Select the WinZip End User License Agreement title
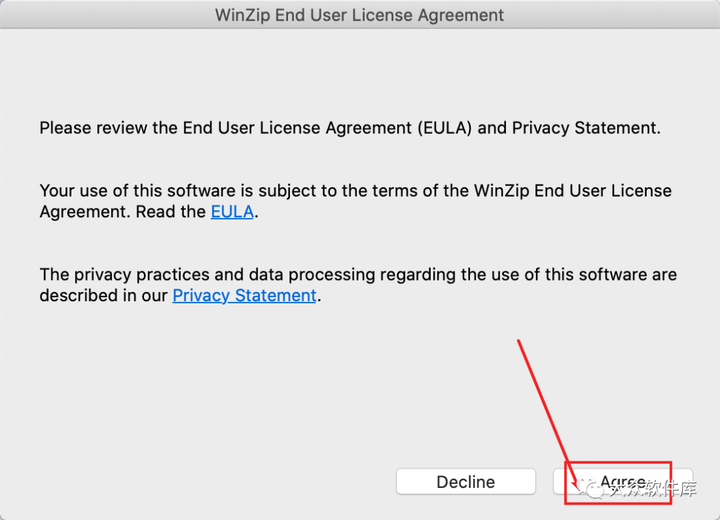The width and height of the screenshot is (720, 520). 360,15
